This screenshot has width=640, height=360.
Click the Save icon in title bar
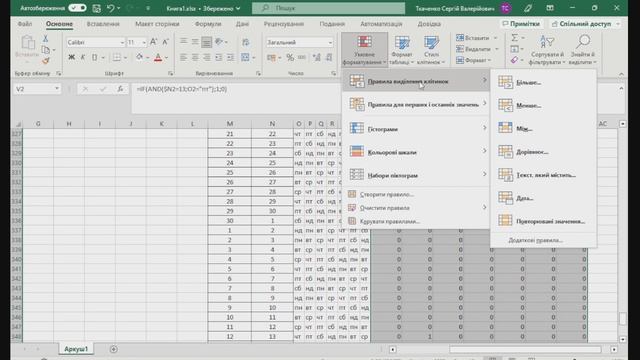coord(97,8)
